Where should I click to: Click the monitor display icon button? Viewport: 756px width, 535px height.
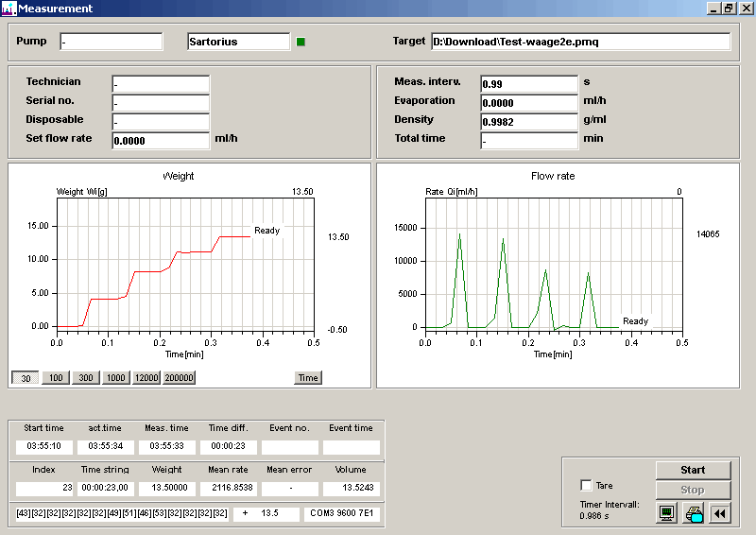(667, 513)
